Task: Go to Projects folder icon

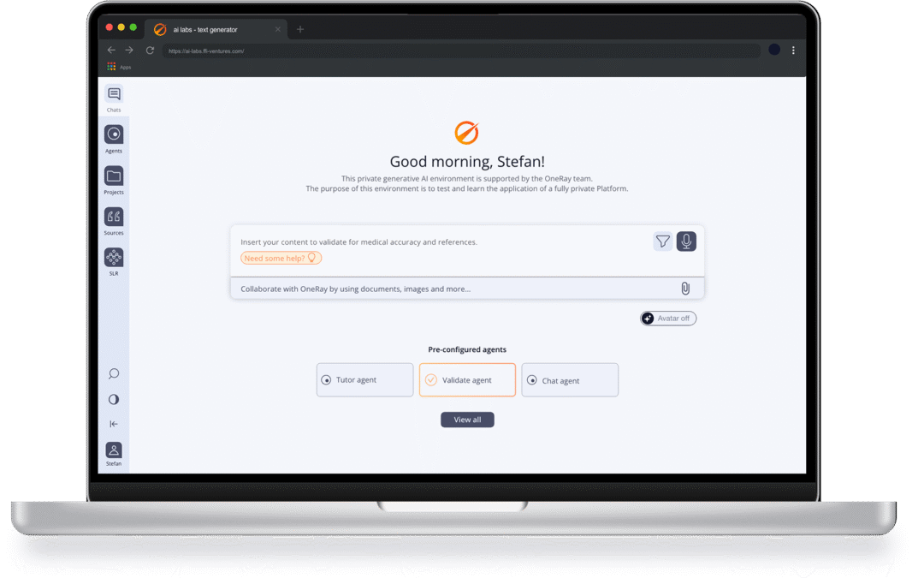Action: coord(114,176)
